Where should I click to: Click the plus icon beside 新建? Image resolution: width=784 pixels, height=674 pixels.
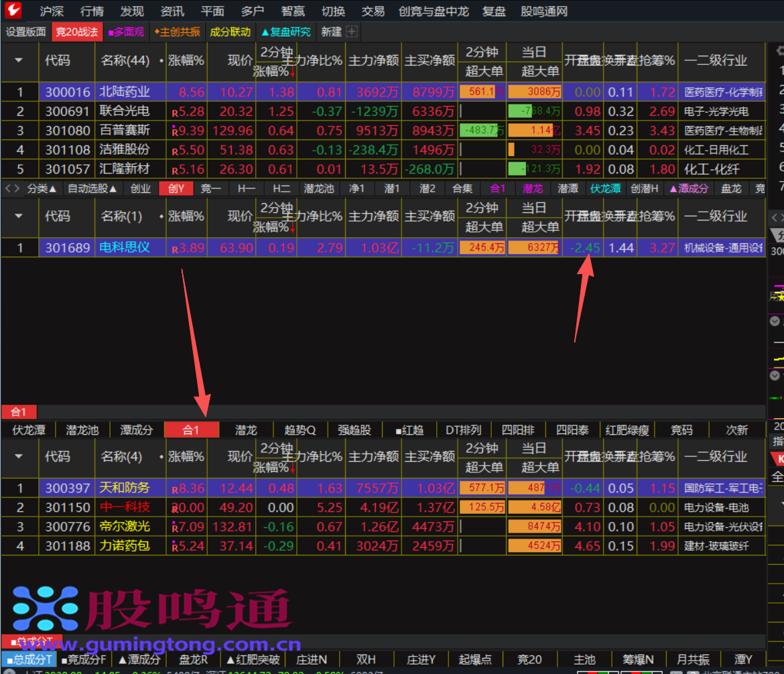click(x=352, y=31)
